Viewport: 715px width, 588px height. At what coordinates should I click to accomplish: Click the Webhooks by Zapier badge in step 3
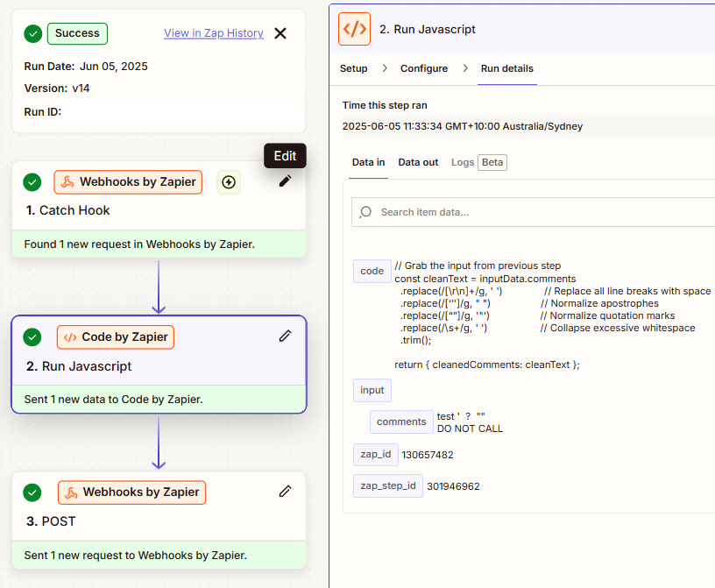[131, 492]
